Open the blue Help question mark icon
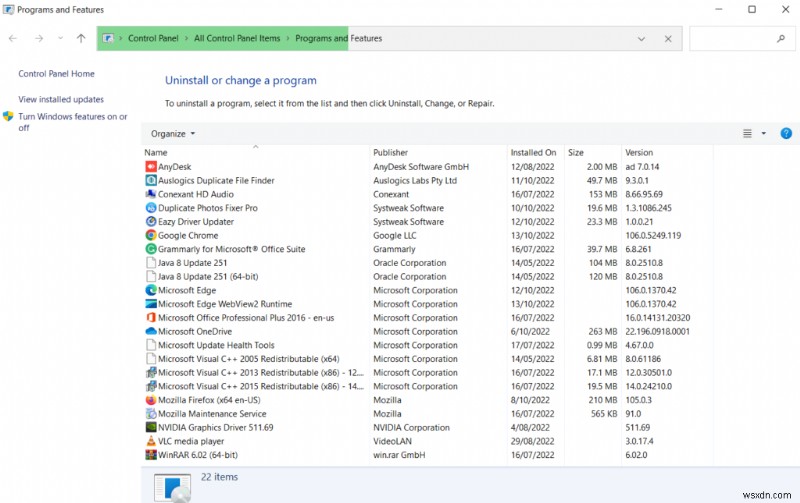 [x=786, y=134]
